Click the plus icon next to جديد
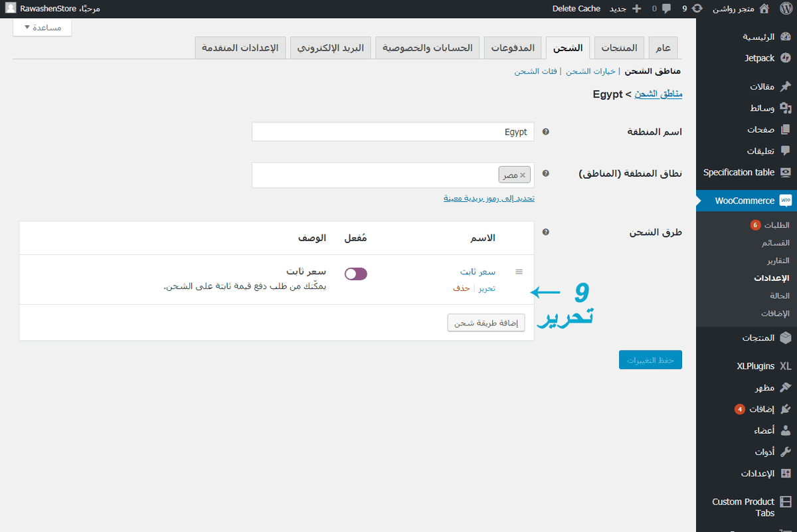This screenshot has height=532, width=797. [x=637, y=9]
